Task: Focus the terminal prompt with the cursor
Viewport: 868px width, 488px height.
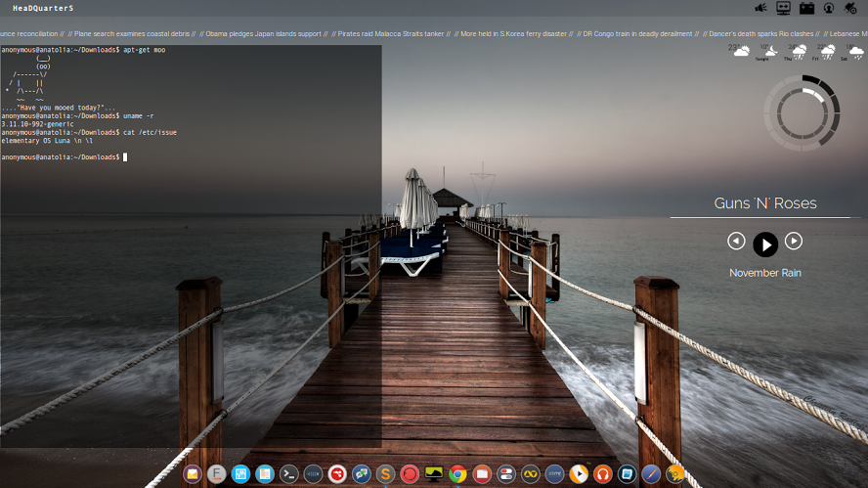Action: click(65, 157)
